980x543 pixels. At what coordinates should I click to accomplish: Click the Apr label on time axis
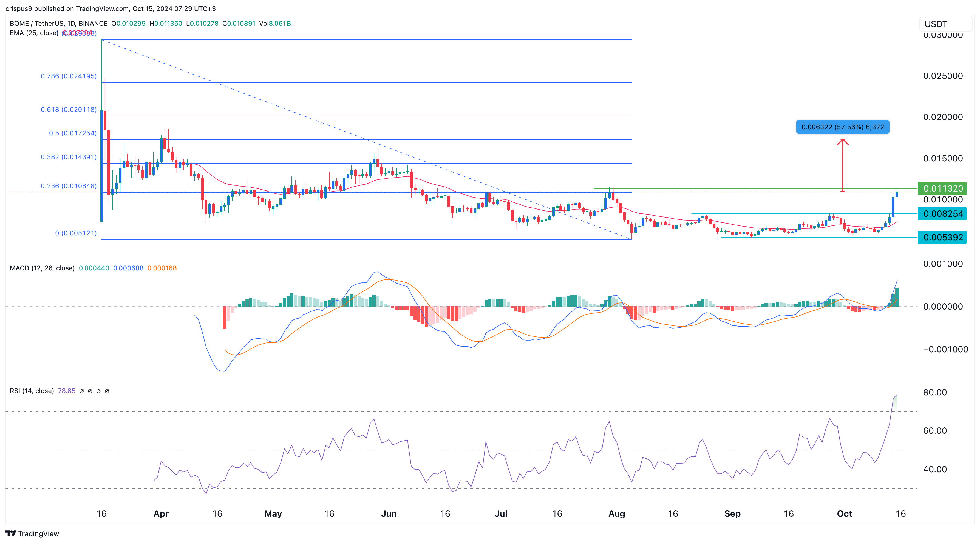[x=161, y=514]
